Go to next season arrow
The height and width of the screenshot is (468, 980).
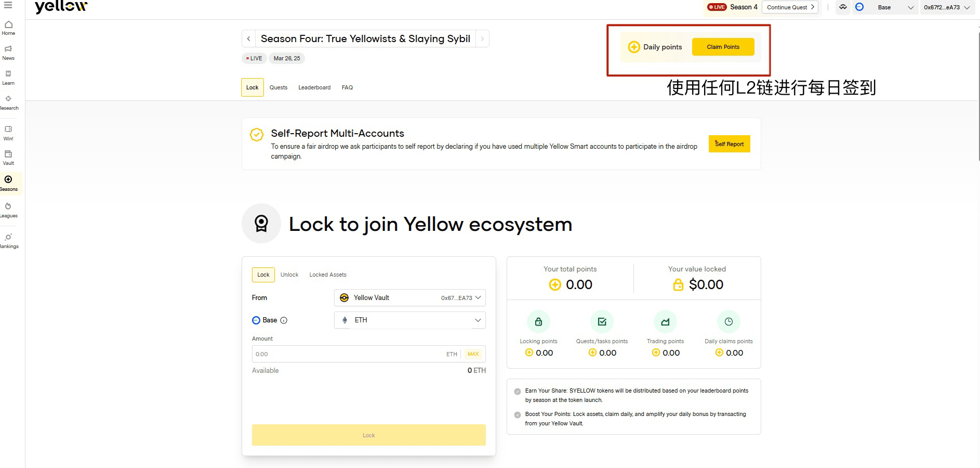[x=482, y=39]
